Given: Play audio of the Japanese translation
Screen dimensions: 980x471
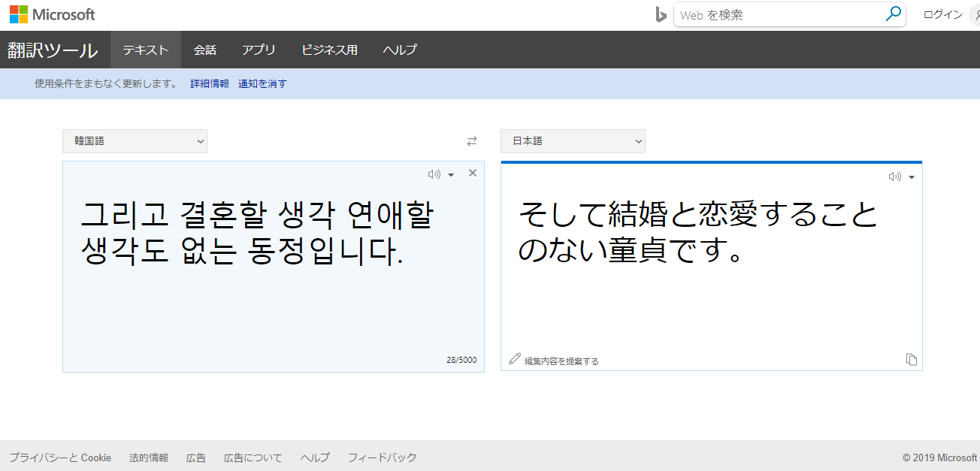Looking at the screenshot, I should pyautogui.click(x=894, y=177).
